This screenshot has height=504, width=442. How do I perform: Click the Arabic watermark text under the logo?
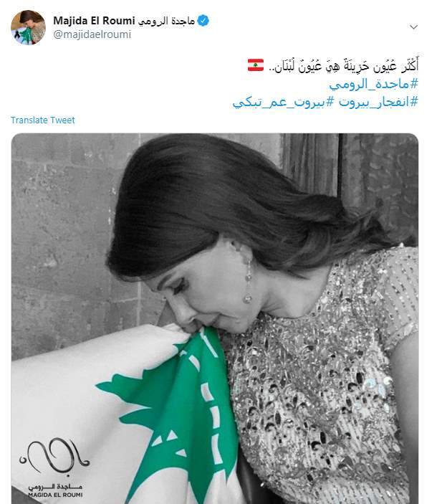pyautogui.click(x=55, y=487)
